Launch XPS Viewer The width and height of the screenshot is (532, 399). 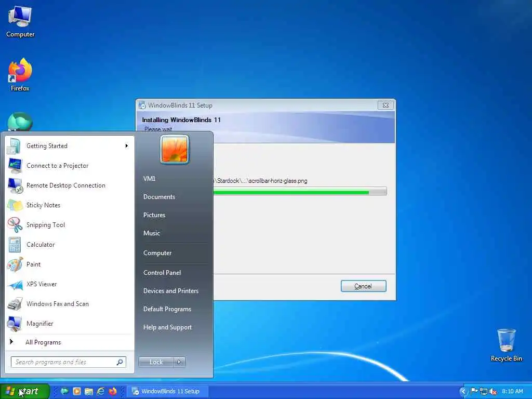click(70, 284)
